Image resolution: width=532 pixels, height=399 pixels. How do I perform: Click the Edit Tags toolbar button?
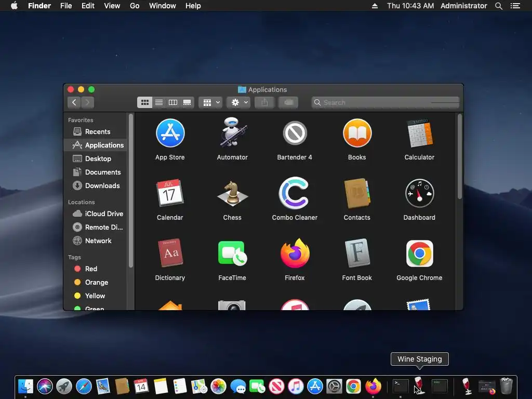coord(288,102)
